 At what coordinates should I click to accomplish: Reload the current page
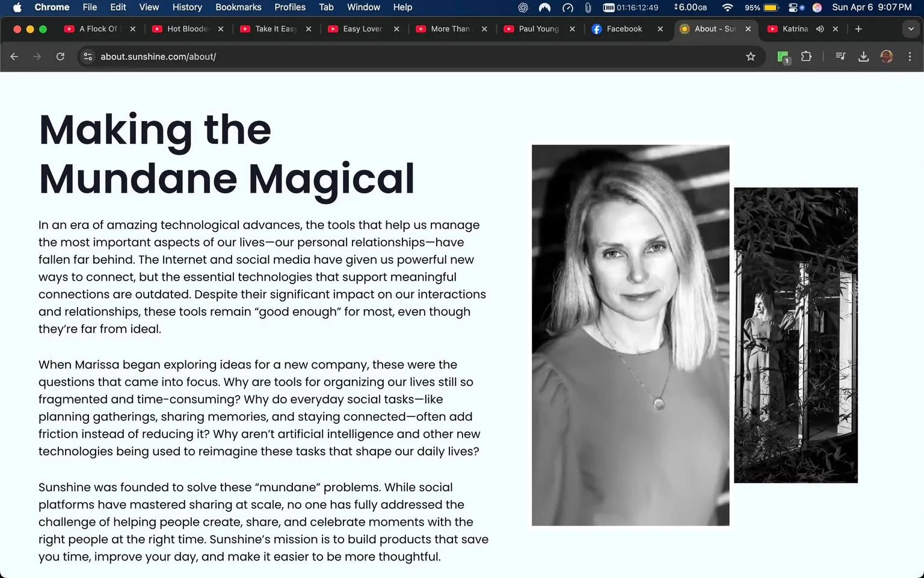pos(60,56)
